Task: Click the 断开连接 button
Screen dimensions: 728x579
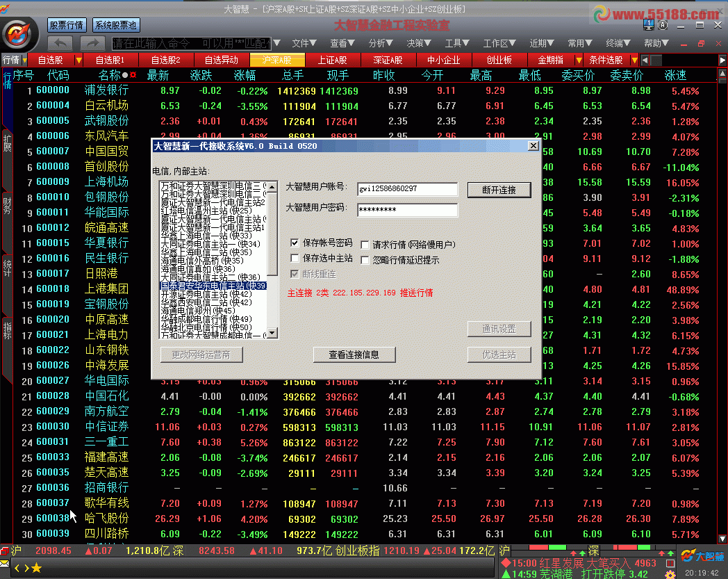Action: [499, 190]
